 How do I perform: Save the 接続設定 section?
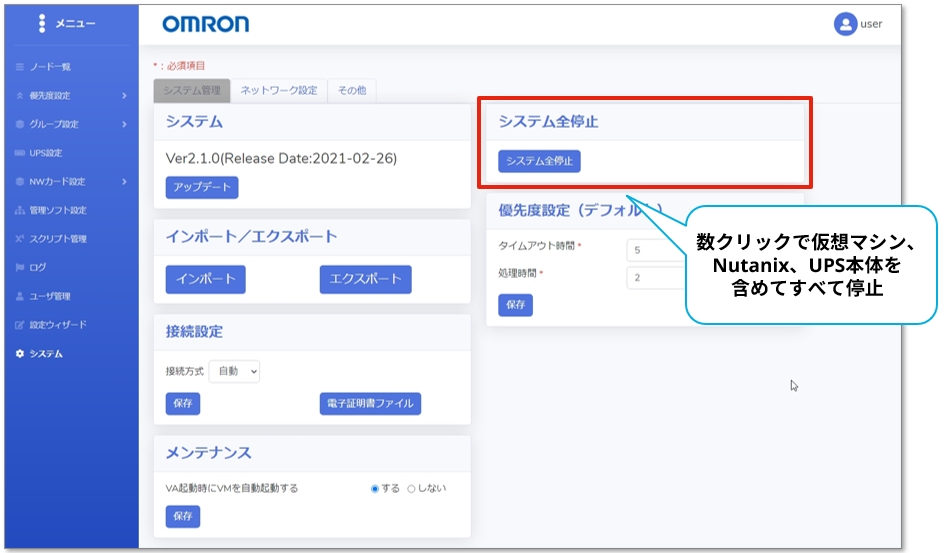[183, 403]
